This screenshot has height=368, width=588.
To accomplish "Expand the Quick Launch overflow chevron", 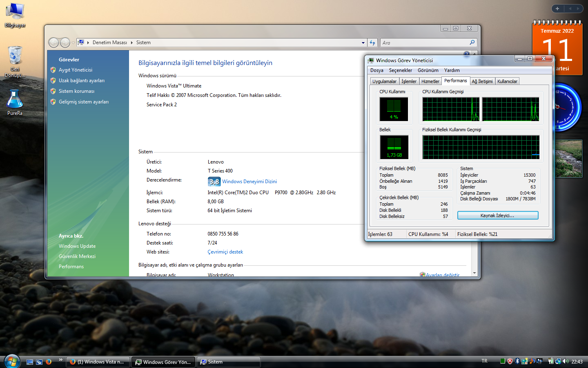I will (60, 360).
